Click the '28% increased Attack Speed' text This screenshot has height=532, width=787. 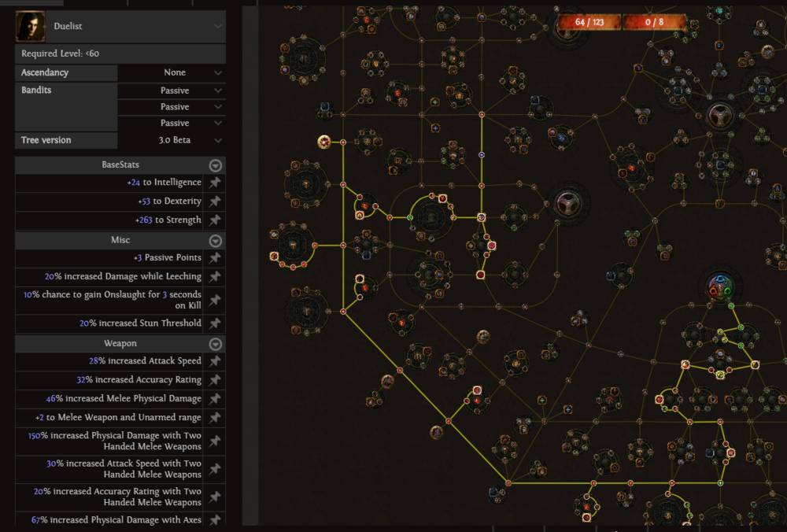(145, 361)
